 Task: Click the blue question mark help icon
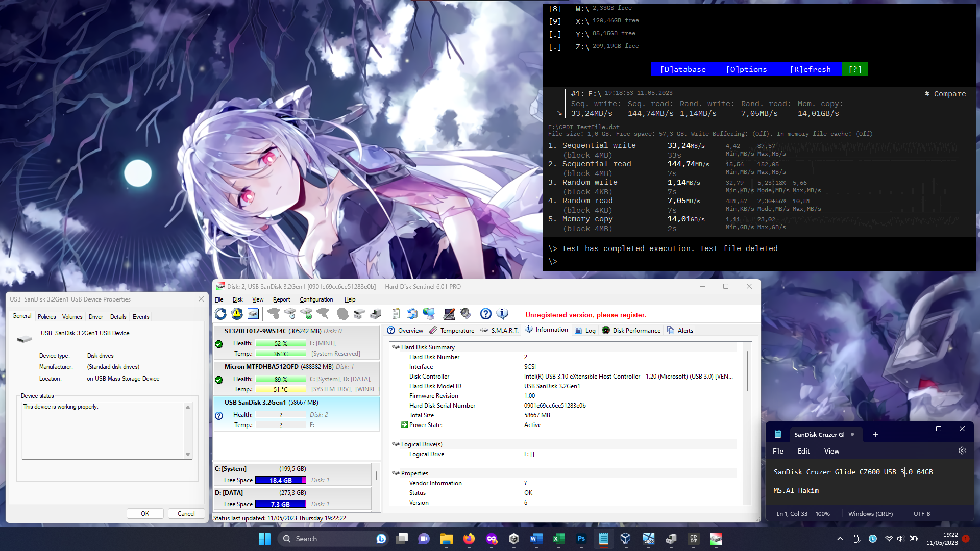[486, 314]
